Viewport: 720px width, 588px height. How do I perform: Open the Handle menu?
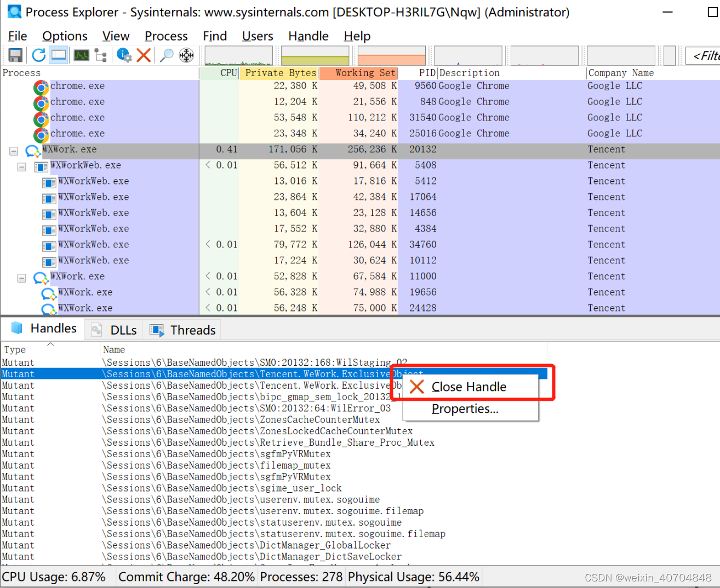[x=308, y=36]
